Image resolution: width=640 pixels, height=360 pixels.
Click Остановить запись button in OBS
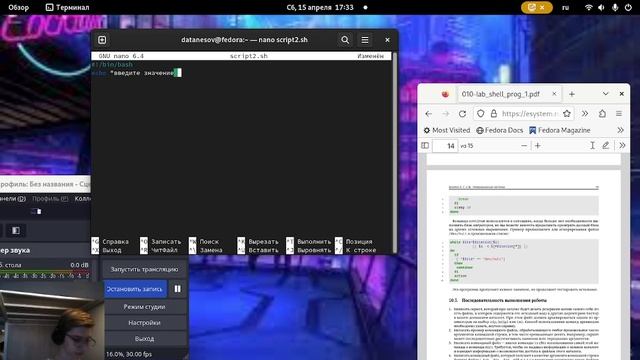[x=135, y=289]
